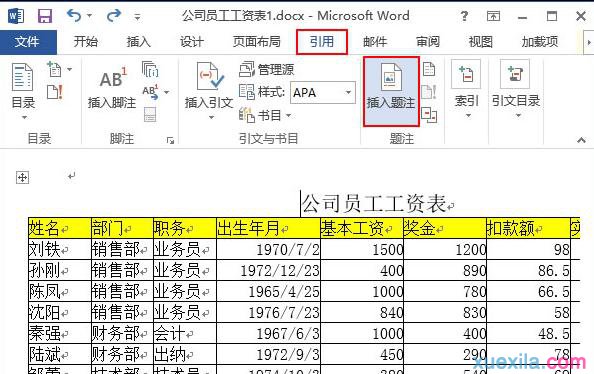Viewport: 594px width, 374px height.
Task: Click the Cross-reference icon
Action: [429, 115]
